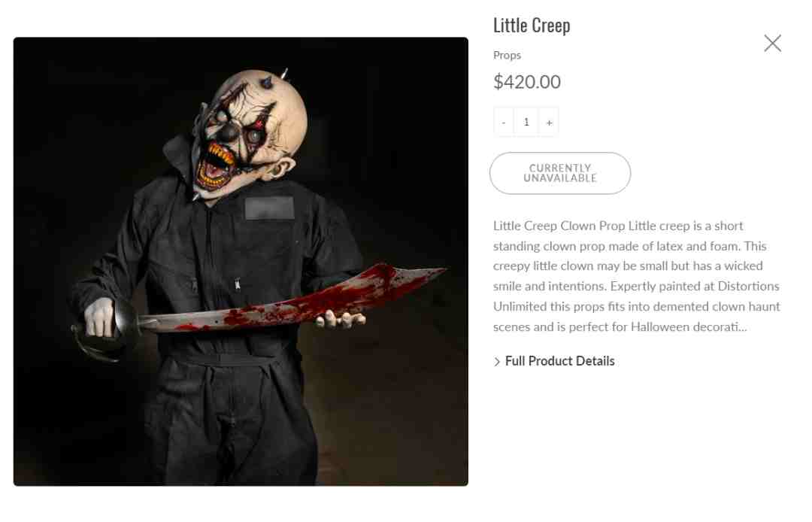Screen dimensions: 812x522
Task: Decrease quantity with the minus button
Action: click(x=503, y=122)
